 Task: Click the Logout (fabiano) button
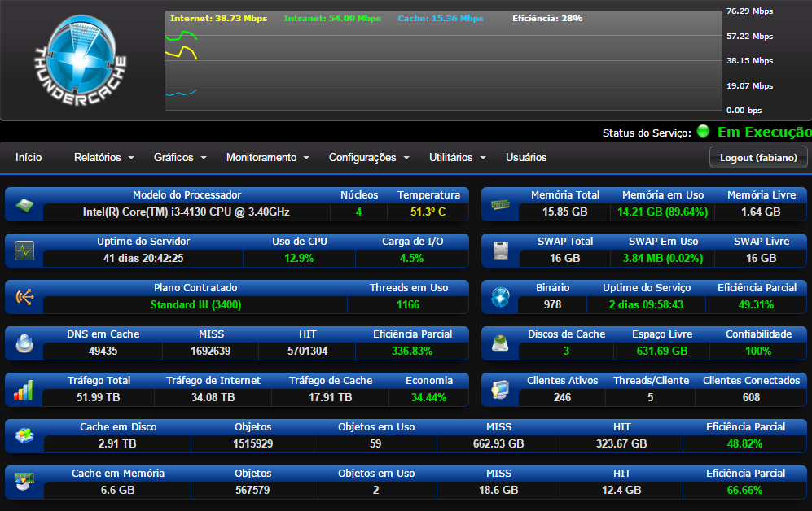(x=758, y=158)
